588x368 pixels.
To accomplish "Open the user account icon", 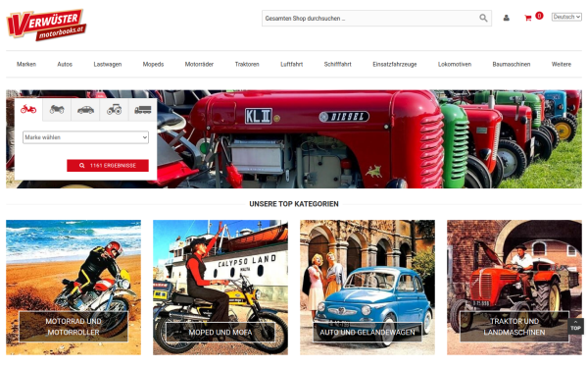I will click(507, 18).
